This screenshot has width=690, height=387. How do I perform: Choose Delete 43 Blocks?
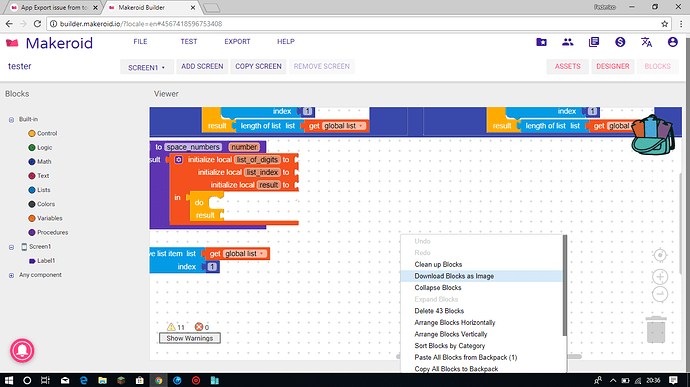pos(481,311)
